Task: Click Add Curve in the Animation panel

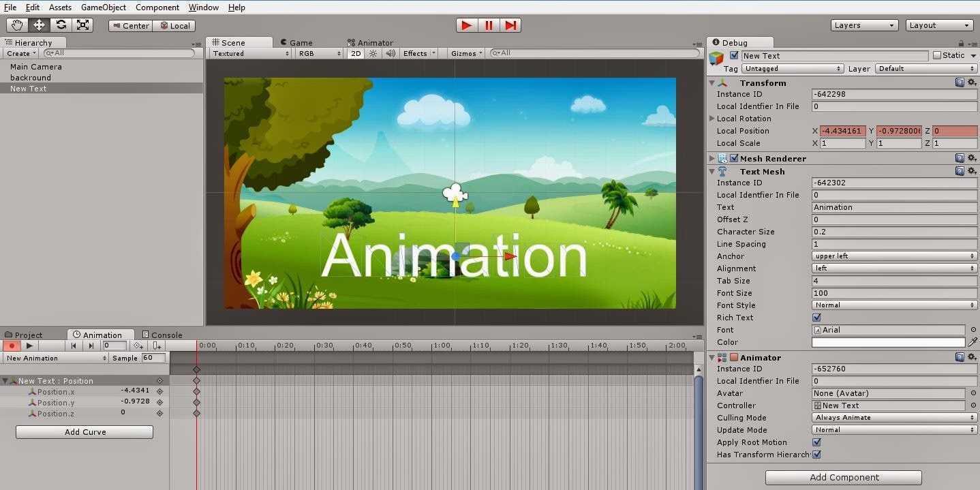Action: tap(84, 431)
